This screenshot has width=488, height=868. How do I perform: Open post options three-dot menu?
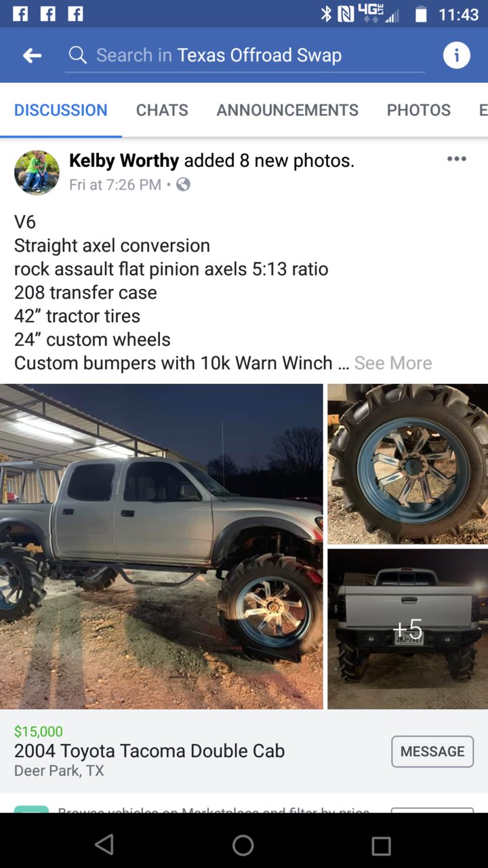pyautogui.click(x=457, y=159)
